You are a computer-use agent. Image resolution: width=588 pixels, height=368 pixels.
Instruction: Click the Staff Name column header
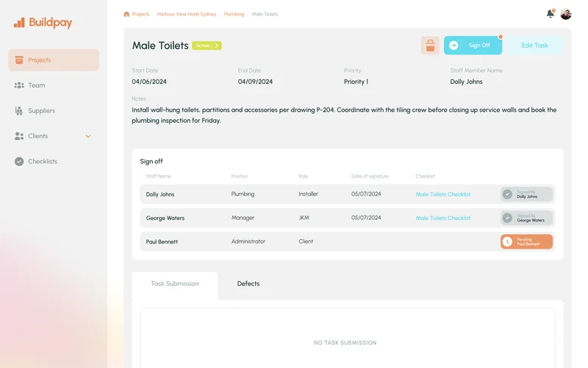(x=158, y=177)
